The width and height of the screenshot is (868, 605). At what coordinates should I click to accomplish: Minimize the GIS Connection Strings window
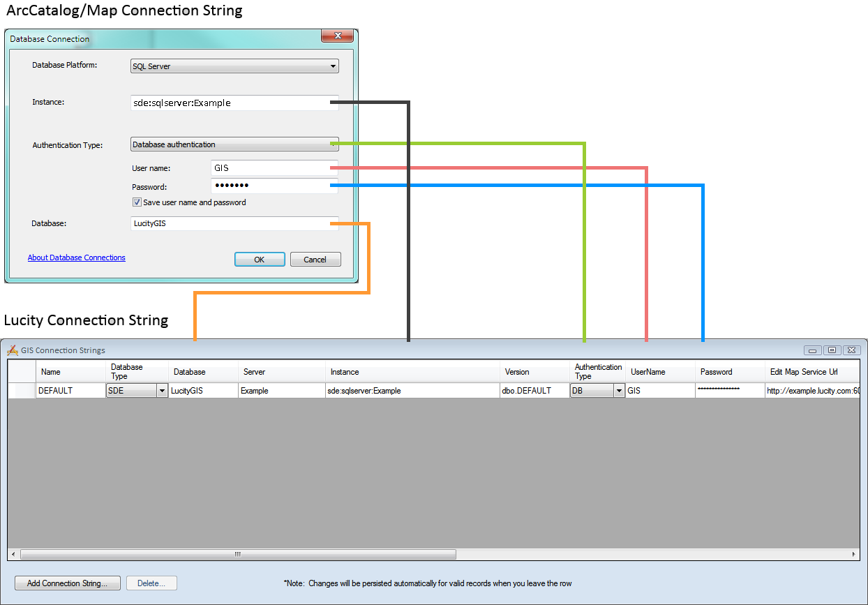coord(813,350)
